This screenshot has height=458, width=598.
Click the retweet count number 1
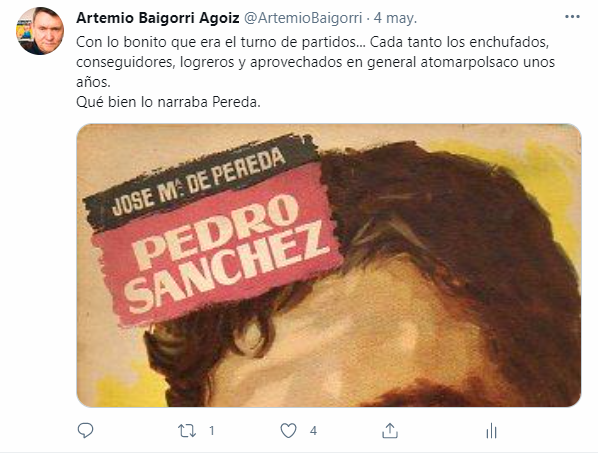pyautogui.click(x=212, y=431)
